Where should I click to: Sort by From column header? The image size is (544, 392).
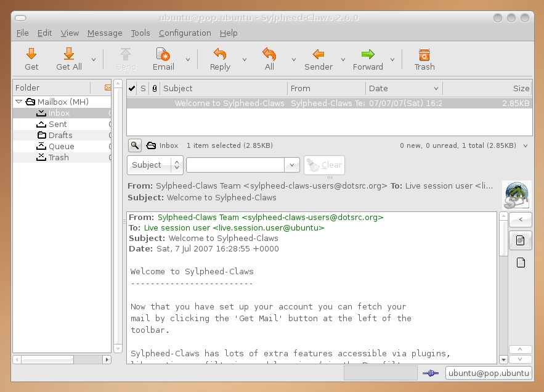click(x=326, y=89)
